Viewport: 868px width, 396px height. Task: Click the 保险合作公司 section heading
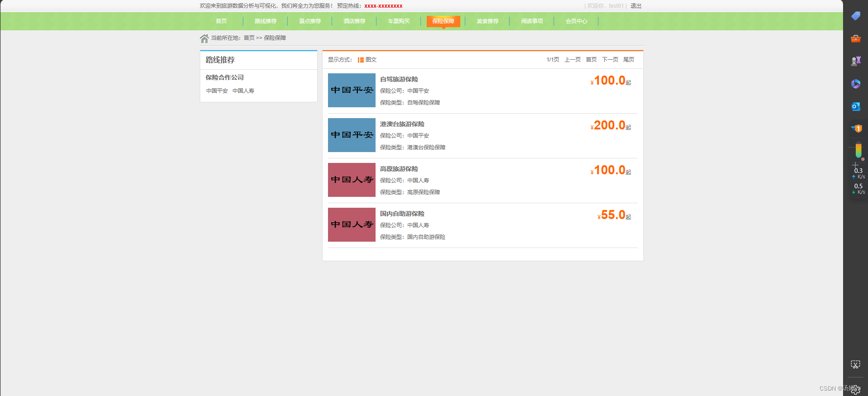(225, 77)
